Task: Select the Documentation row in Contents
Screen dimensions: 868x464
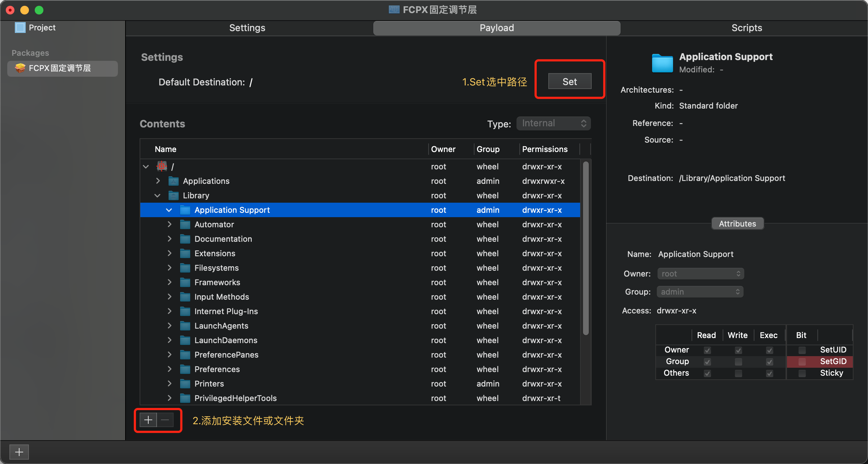Action: coord(360,239)
